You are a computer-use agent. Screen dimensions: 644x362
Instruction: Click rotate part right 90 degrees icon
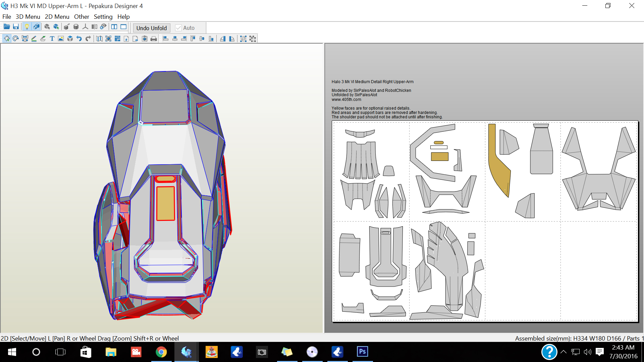[232, 39]
